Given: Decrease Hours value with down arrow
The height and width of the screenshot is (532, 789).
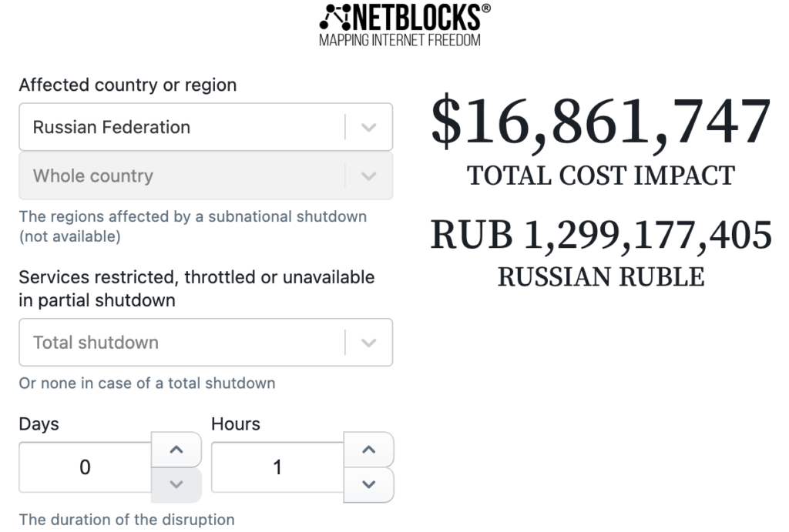Looking at the screenshot, I should 368,485.
